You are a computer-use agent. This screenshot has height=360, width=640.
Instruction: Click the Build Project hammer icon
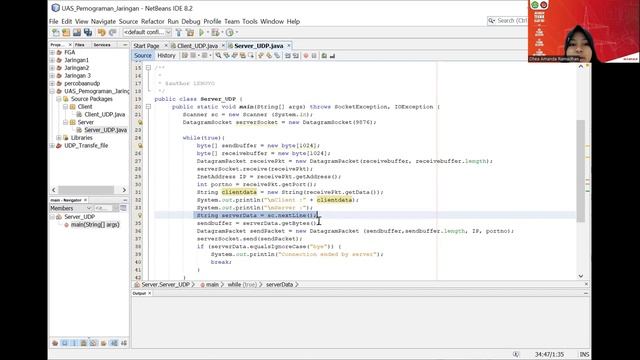click(179, 32)
